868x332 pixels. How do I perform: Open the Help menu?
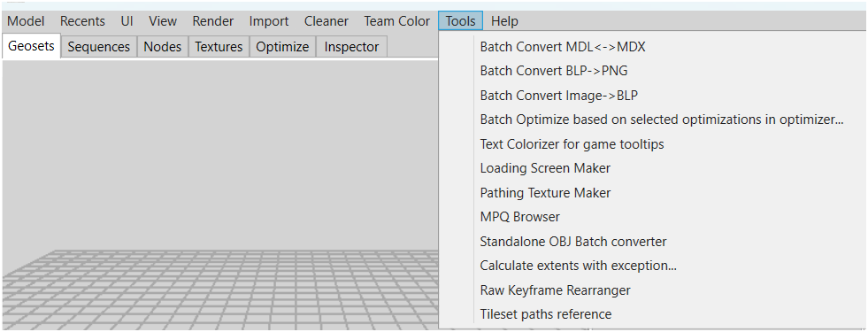pyautogui.click(x=505, y=21)
